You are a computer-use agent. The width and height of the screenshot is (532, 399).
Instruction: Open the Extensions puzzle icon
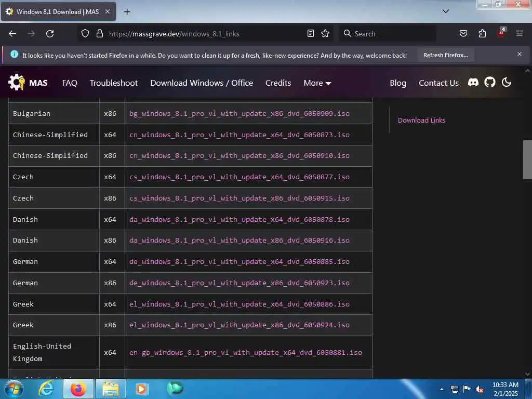482,34
